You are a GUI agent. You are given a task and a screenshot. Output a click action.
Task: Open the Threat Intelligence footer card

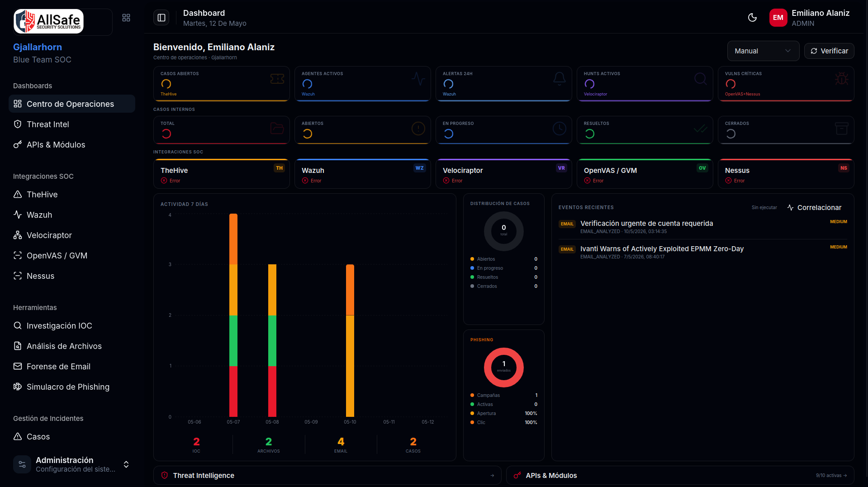pyautogui.click(x=327, y=475)
